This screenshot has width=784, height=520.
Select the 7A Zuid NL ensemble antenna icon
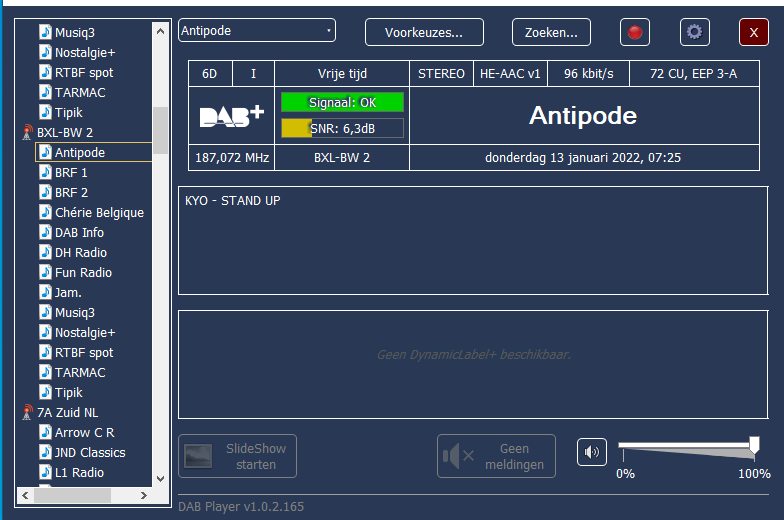(x=28, y=412)
